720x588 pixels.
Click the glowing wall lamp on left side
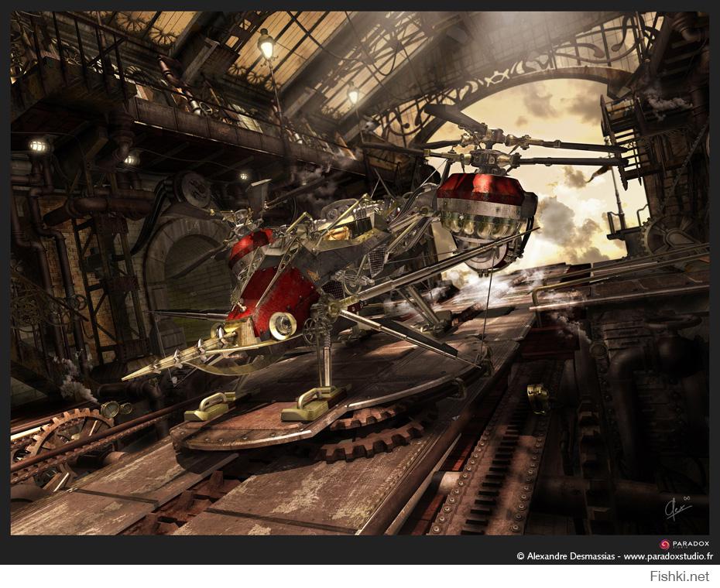(x=38, y=145)
